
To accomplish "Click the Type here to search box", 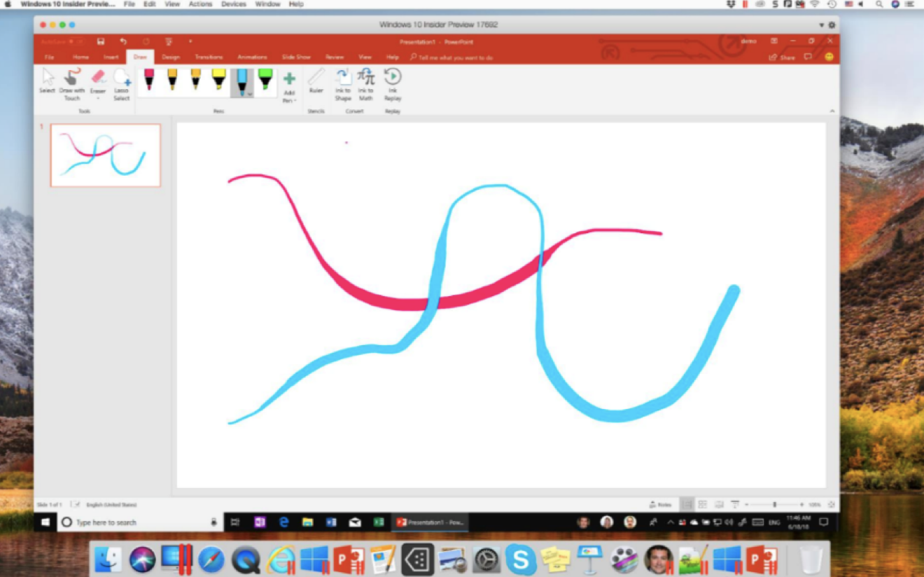I will 140,522.
